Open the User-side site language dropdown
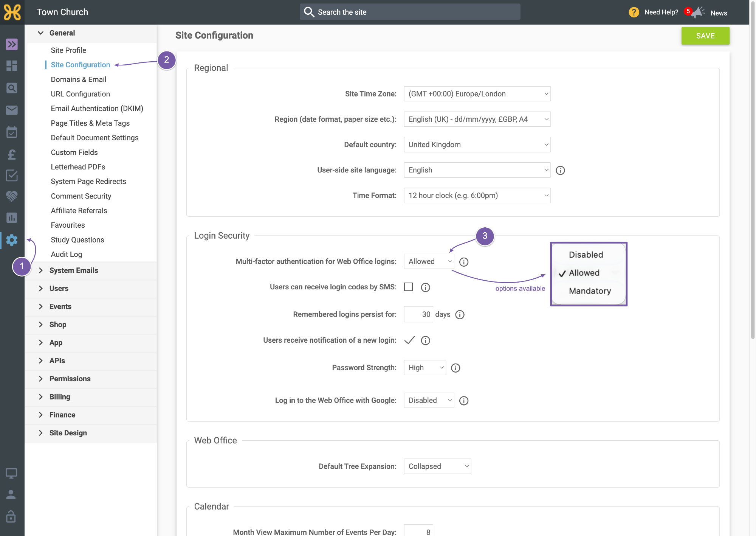This screenshot has width=756, height=536. click(477, 170)
